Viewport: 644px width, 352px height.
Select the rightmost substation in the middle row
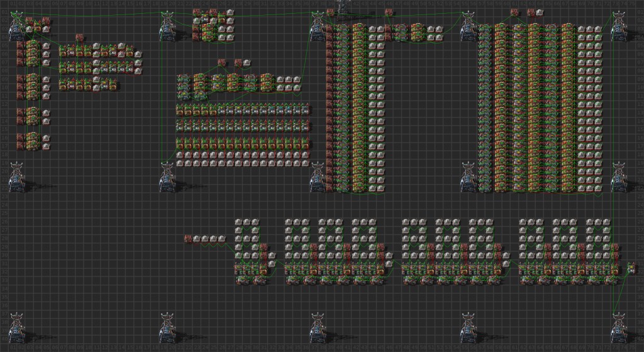pos(619,178)
